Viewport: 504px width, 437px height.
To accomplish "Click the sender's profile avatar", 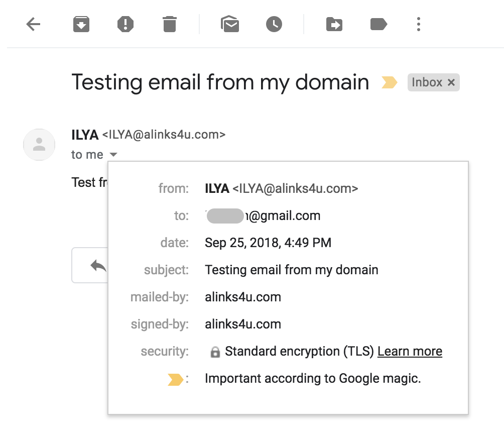I will click(x=39, y=145).
